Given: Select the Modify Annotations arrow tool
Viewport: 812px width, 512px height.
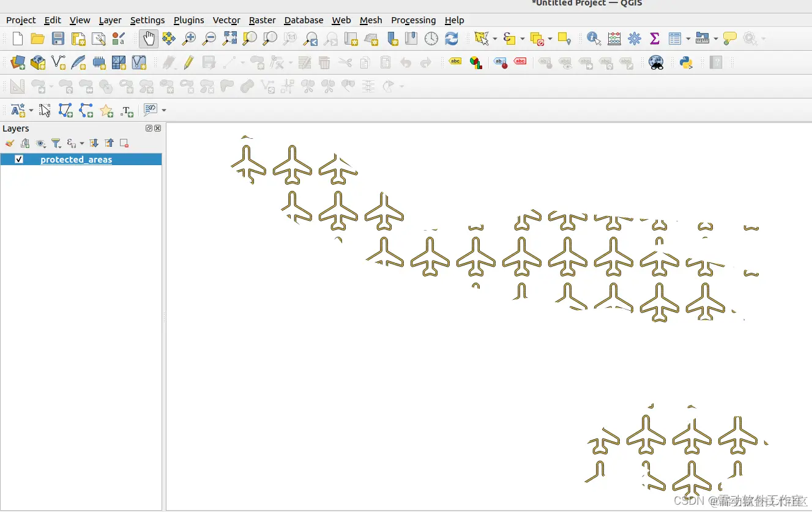Looking at the screenshot, I should pyautogui.click(x=45, y=110).
